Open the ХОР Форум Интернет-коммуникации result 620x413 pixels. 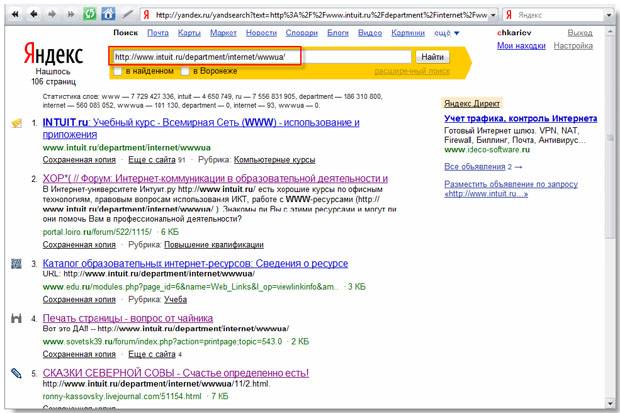[x=215, y=178]
